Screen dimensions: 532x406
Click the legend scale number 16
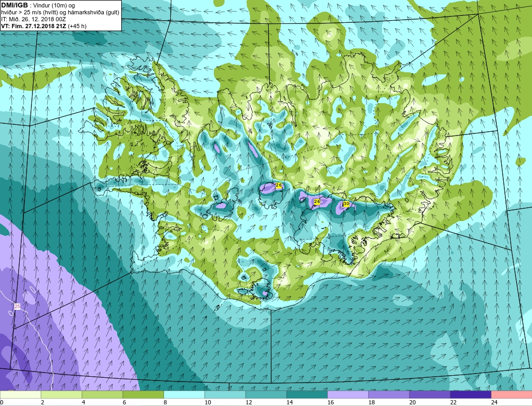click(330, 402)
